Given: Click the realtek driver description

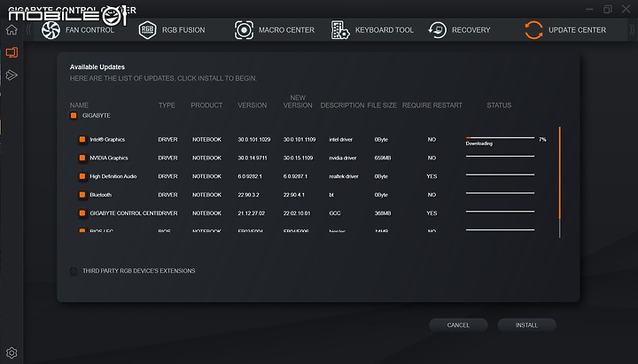Looking at the screenshot, I should click(344, 176).
